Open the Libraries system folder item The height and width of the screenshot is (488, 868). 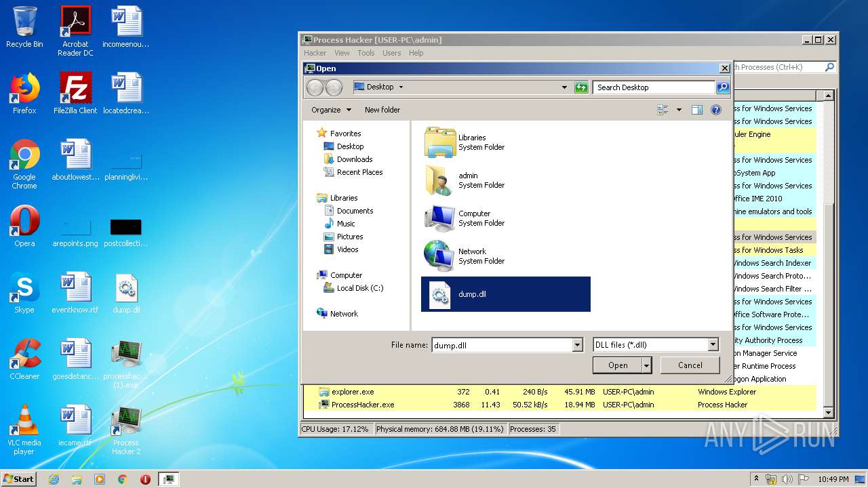pyautogui.click(x=506, y=142)
